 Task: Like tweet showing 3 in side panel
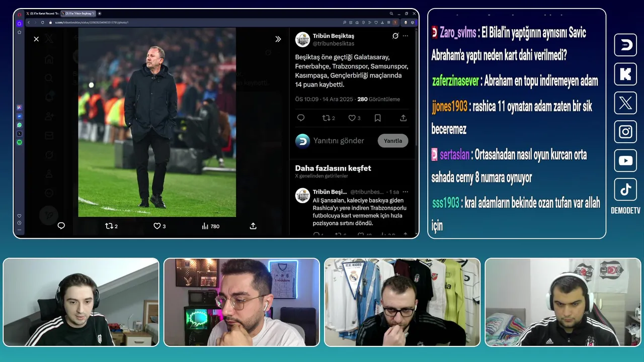[x=355, y=118]
